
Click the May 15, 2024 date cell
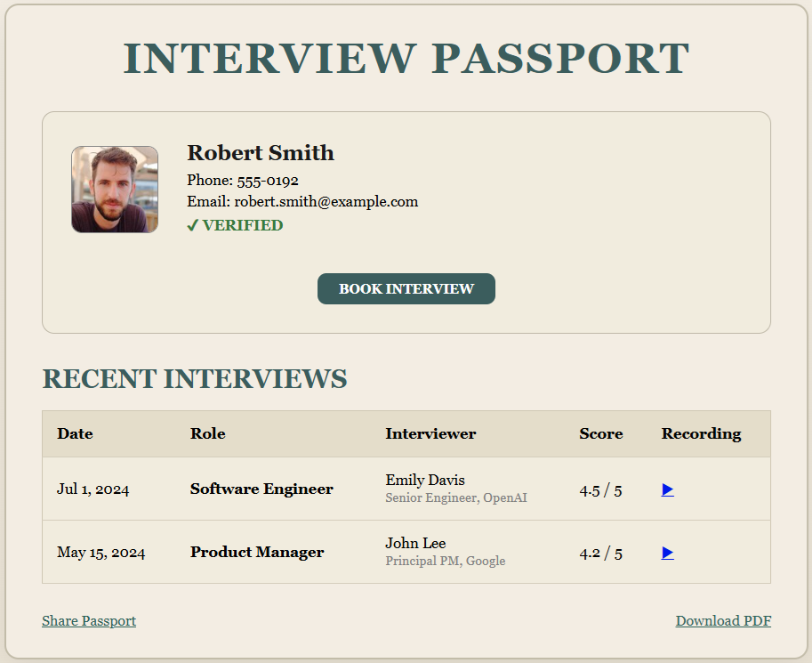(x=100, y=553)
